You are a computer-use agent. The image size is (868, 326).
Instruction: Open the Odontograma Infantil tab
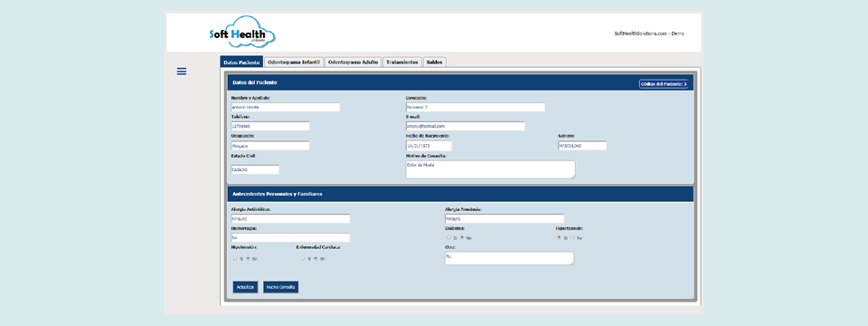point(293,62)
